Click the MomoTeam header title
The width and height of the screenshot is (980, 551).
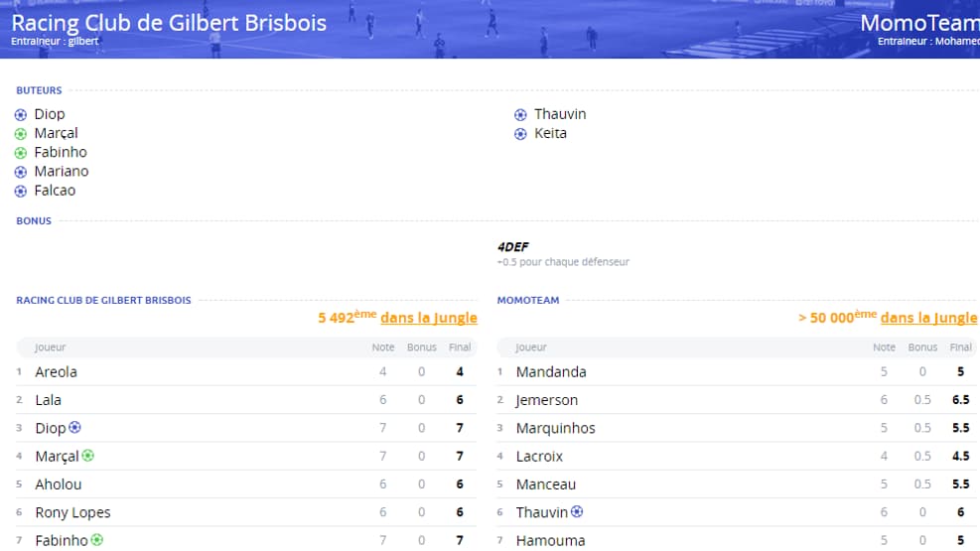tap(919, 23)
